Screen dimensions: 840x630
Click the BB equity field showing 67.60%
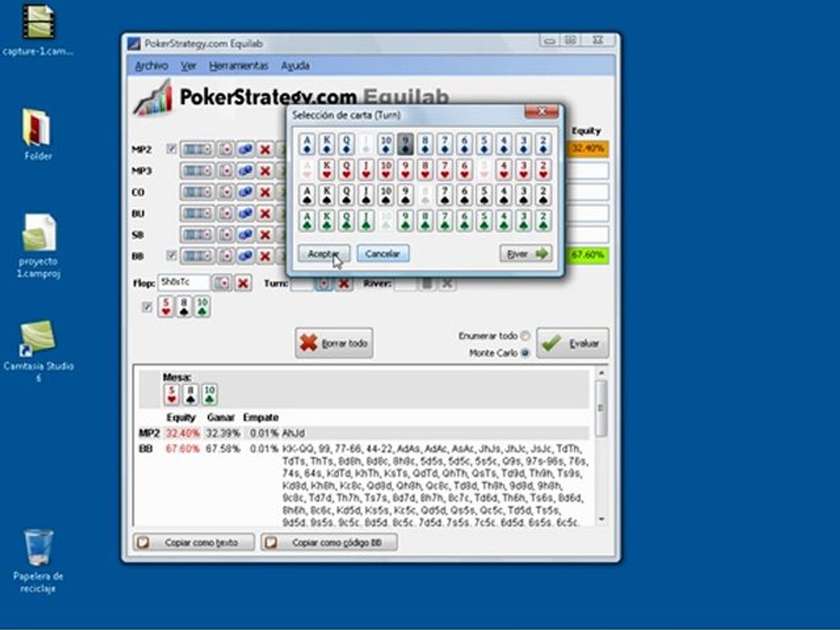point(588,255)
